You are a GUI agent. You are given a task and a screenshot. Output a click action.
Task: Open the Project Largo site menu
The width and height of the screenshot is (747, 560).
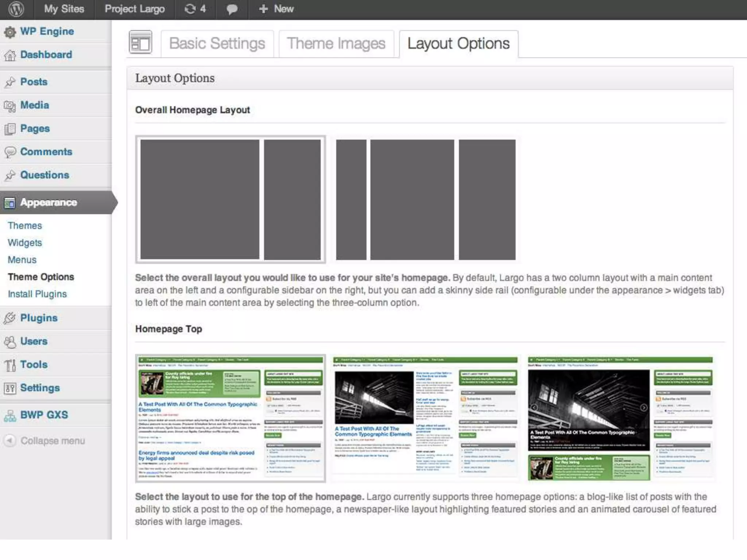coord(135,9)
